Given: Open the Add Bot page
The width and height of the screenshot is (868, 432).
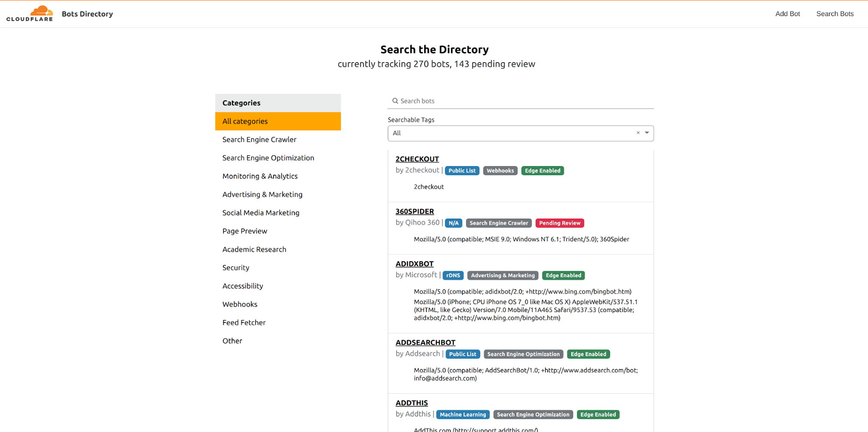Looking at the screenshot, I should 787,14.
